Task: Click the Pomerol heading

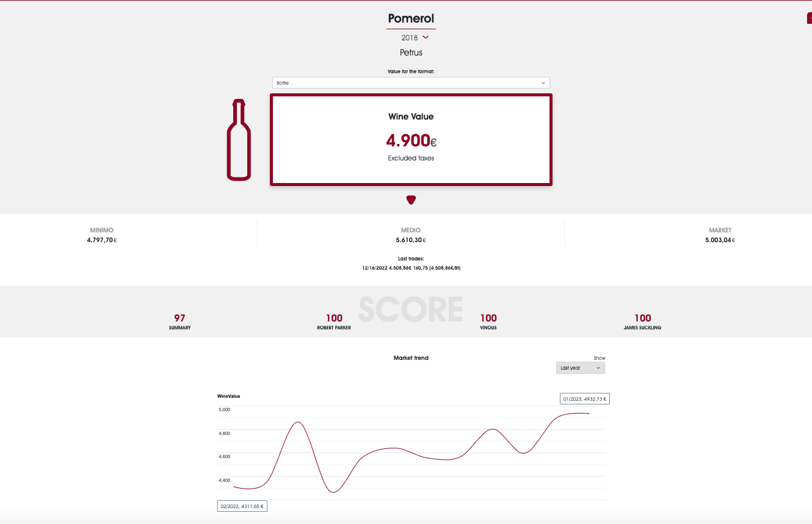Action: [x=411, y=19]
